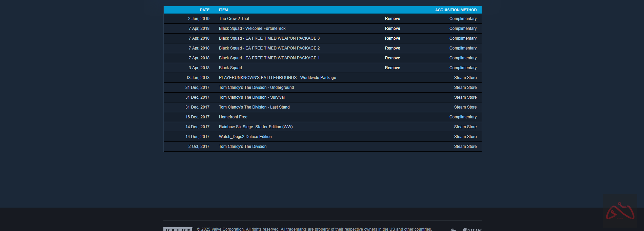Click the Valve copyright notice text
Image resolution: width=644 pixels, height=231 pixels.
click(x=314, y=229)
